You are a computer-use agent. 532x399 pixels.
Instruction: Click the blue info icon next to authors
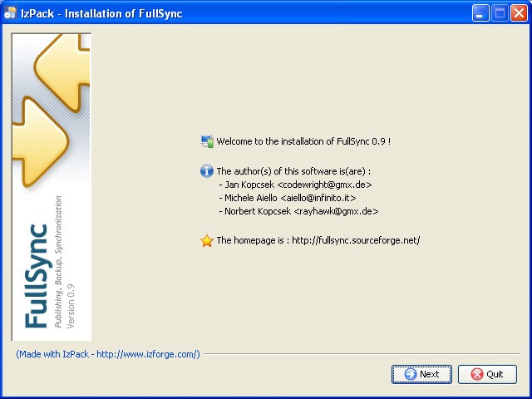pyautogui.click(x=207, y=171)
